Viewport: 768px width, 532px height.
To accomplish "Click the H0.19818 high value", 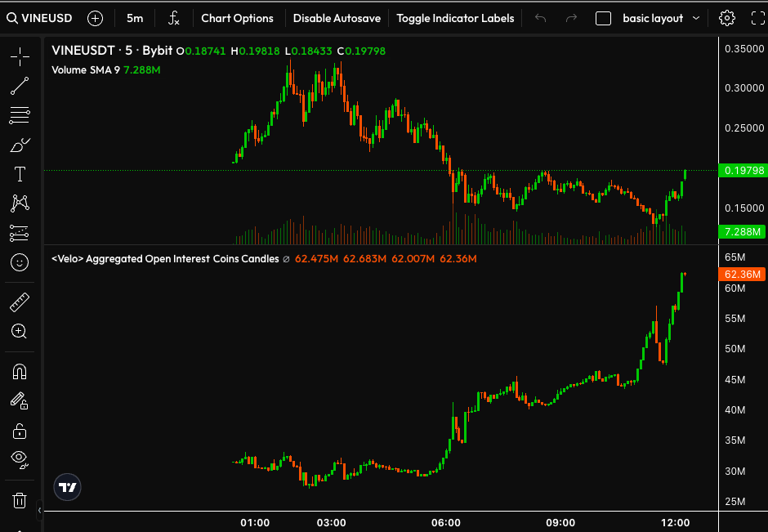I will (255, 51).
